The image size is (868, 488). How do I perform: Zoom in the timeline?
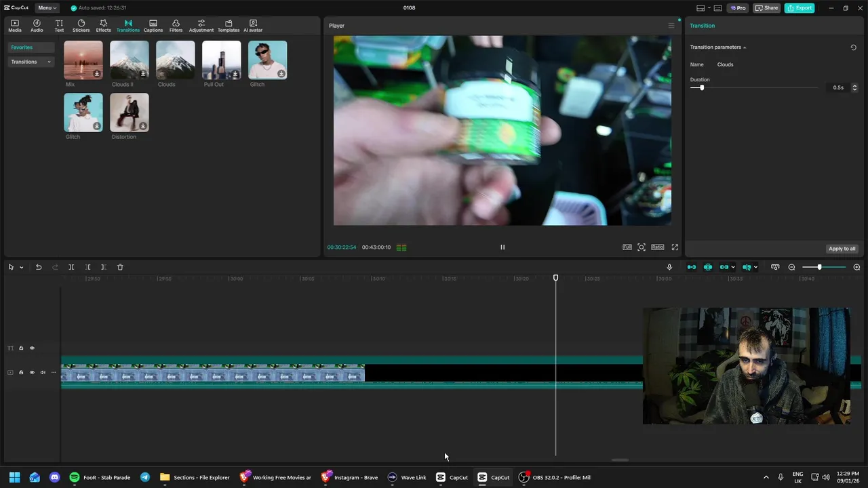(856, 267)
